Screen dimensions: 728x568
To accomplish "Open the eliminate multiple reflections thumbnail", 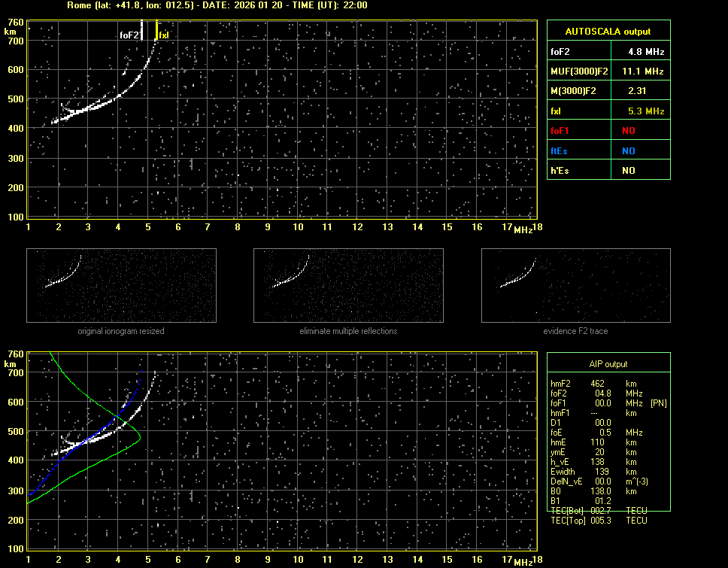I will coord(348,285).
